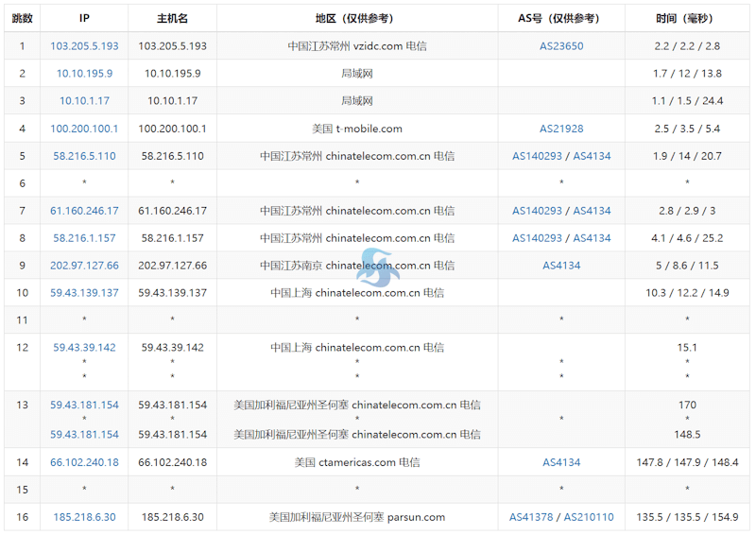
Task: Open the AS21928 link
Action: tap(561, 129)
